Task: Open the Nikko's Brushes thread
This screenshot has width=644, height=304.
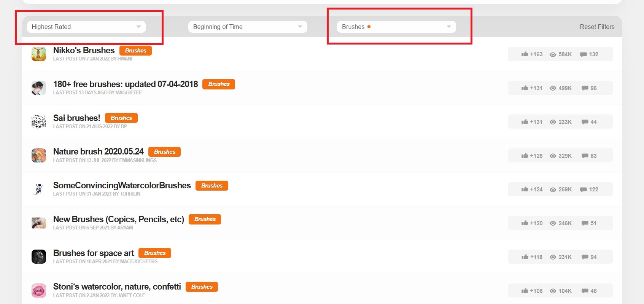Action: (x=84, y=50)
